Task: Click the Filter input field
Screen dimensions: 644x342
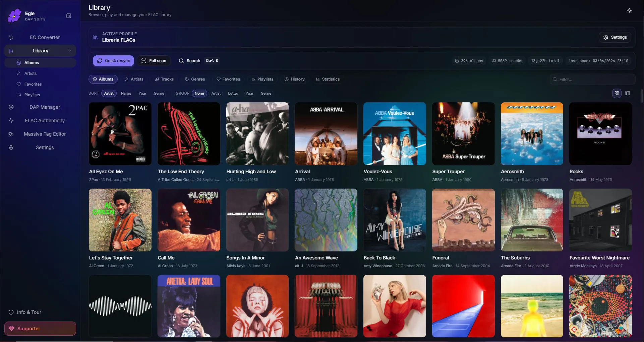Action: point(592,79)
